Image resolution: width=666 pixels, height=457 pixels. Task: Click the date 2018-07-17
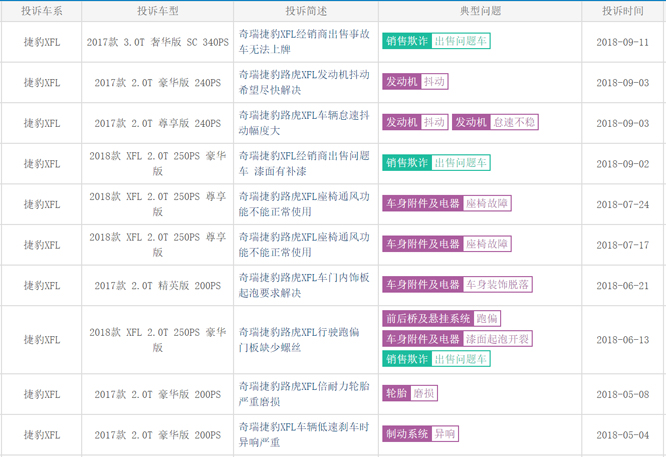pyautogui.click(x=623, y=245)
